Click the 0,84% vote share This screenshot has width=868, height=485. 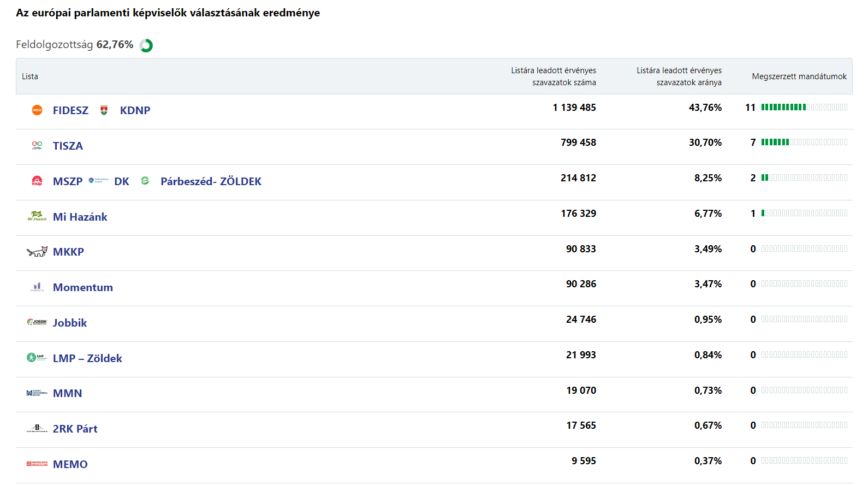click(x=708, y=355)
